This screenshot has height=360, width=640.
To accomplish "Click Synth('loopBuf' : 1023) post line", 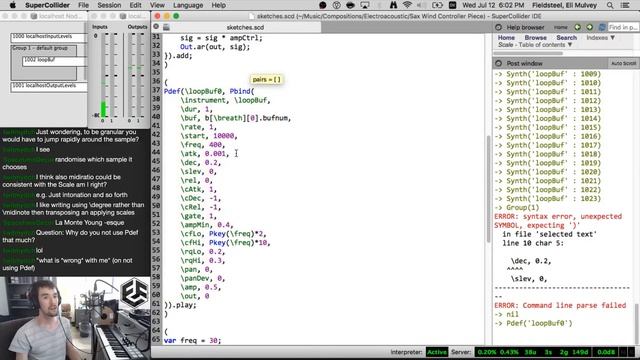I will click(x=547, y=199).
